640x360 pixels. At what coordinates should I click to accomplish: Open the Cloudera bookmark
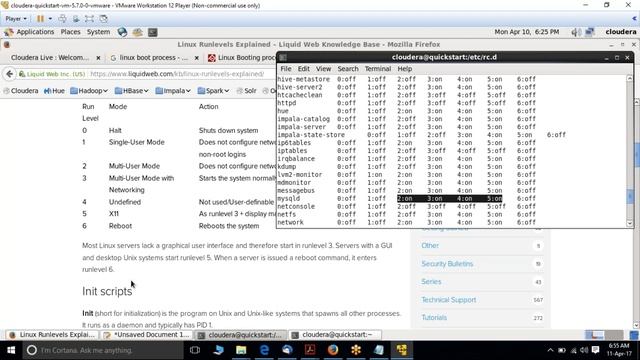click(21, 91)
